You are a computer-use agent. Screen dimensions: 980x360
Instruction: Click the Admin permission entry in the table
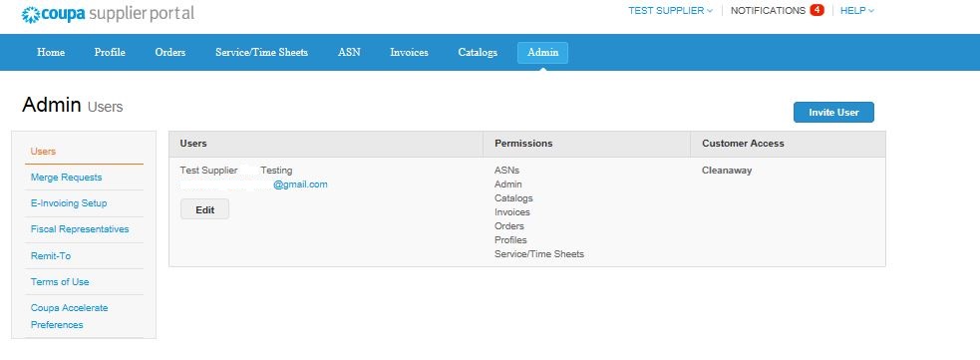click(508, 184)
